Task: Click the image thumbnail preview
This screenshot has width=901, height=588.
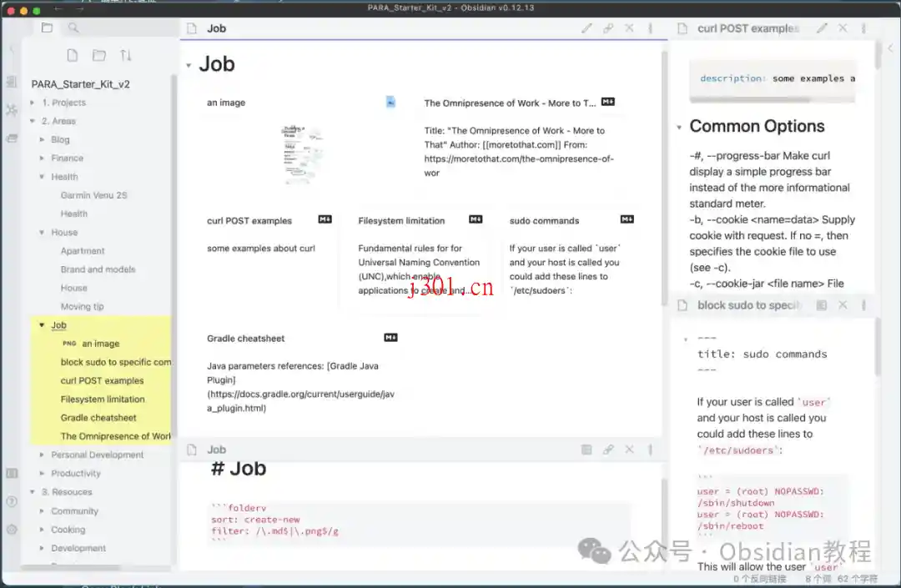Action: (x=302, y=154)
